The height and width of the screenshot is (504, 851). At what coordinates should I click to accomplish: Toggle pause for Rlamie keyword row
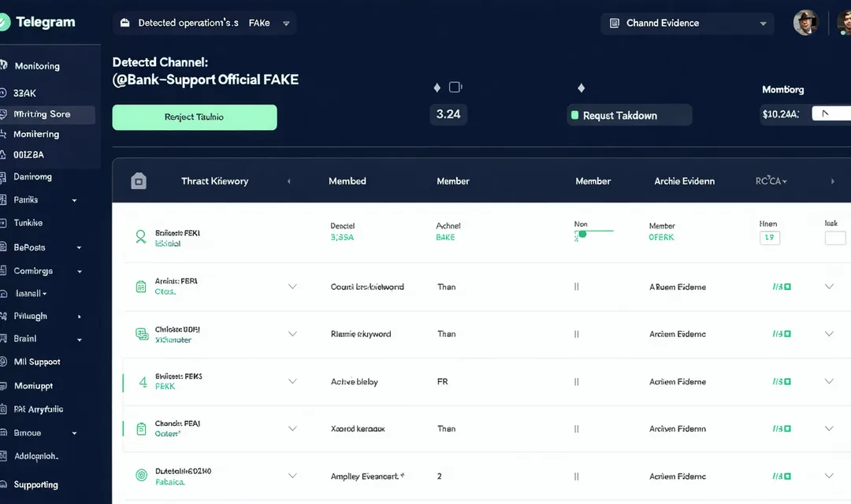576,334
